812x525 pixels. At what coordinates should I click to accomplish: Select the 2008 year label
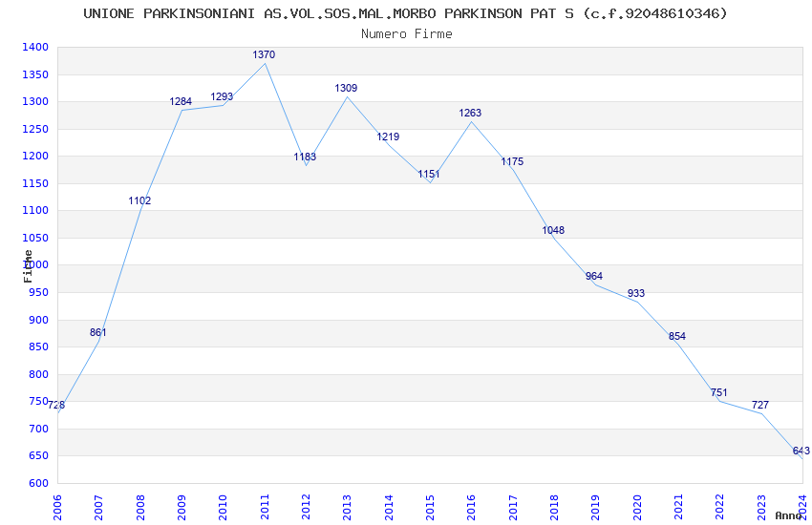pos(139,508)
